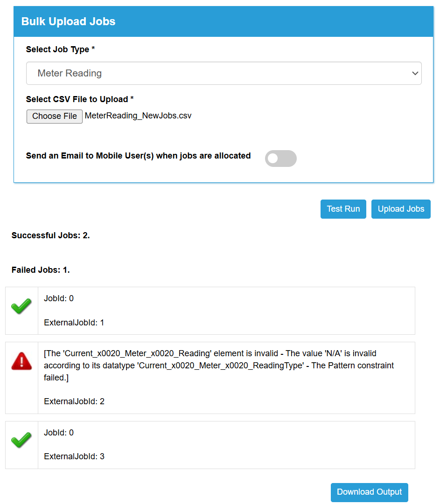Click the Send an Email toggle label
447x504 pixels.
click(138, 156)
